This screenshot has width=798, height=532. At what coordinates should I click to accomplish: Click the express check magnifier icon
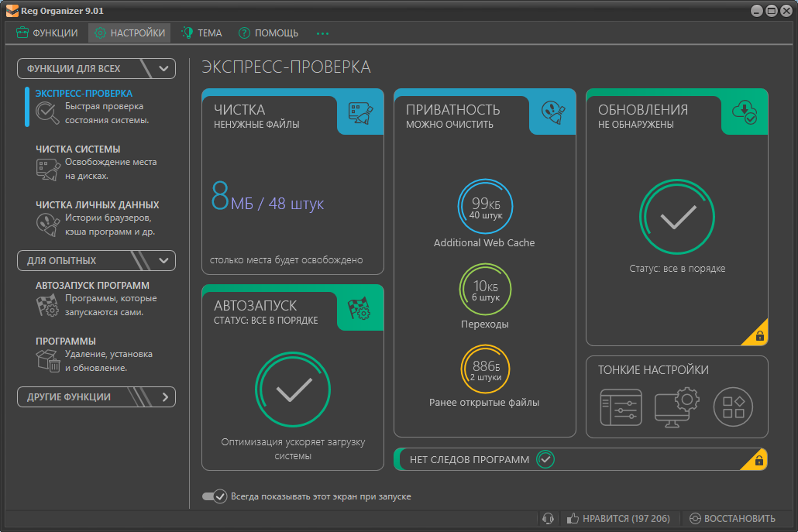click(47, 113)
